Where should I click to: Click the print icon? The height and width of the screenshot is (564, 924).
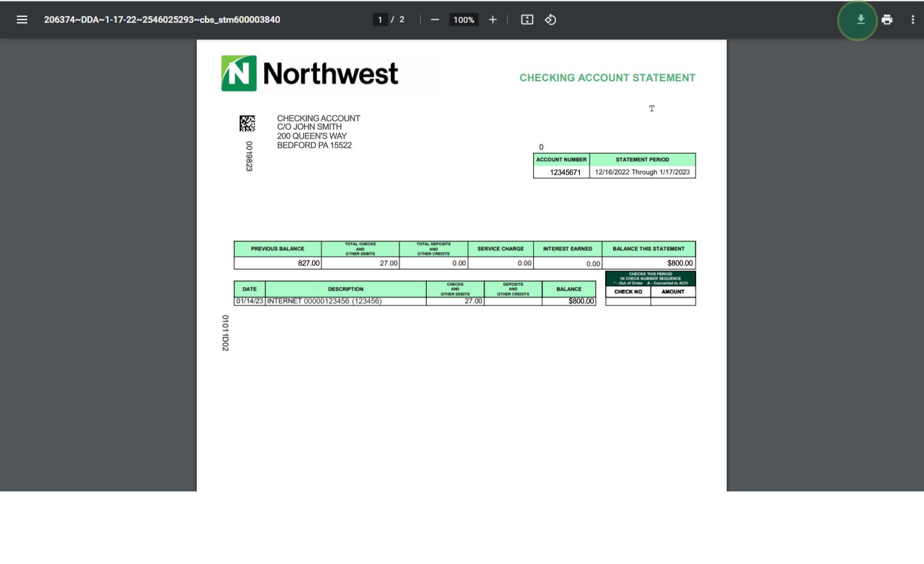click(887, 19)
